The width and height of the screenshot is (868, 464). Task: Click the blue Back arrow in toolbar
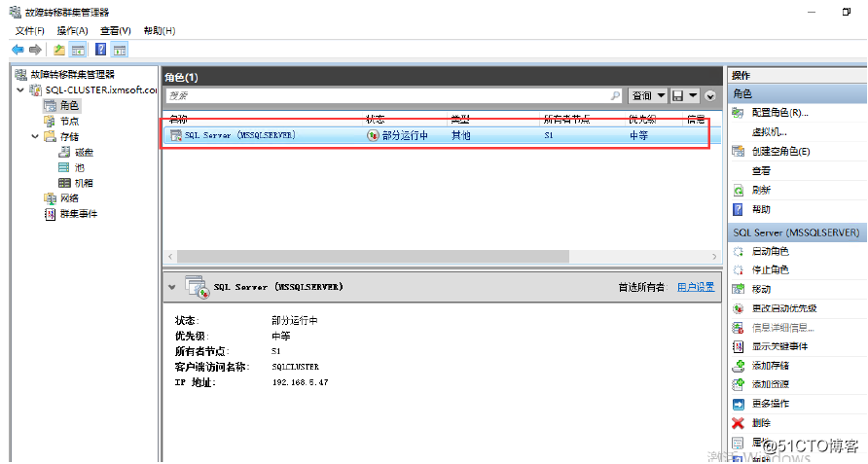pyautogui.click(x=18, y=50)
